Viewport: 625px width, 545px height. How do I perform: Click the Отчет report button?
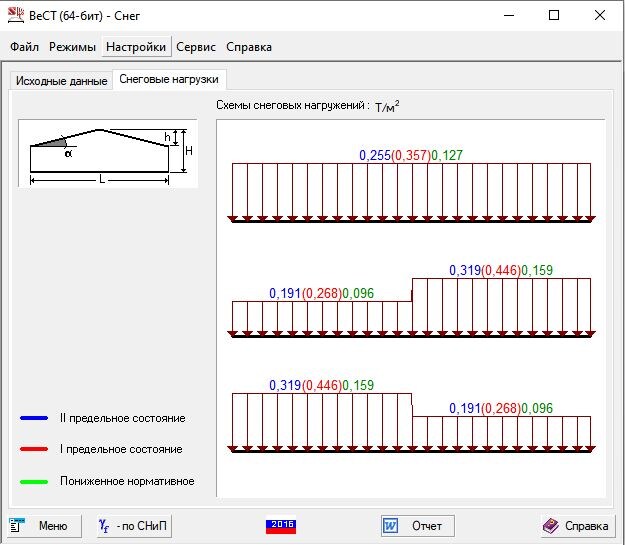click(417, 526)
